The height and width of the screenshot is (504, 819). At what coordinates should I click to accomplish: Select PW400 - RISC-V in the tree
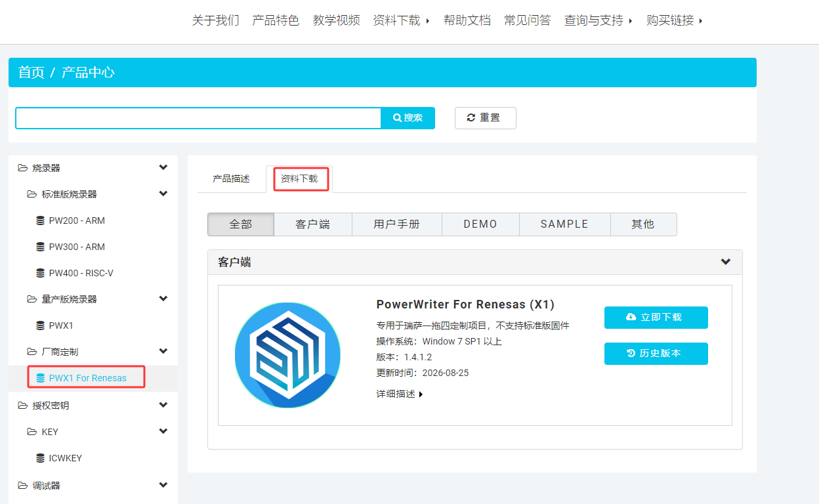tap(81, 273)
